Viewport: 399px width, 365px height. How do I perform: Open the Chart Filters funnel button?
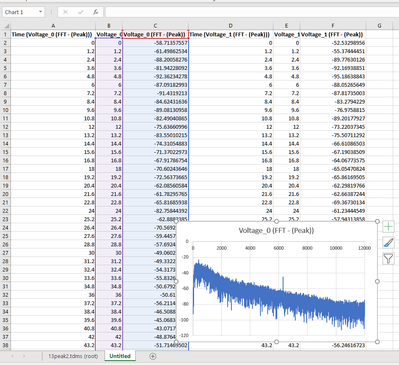(388, 258)
